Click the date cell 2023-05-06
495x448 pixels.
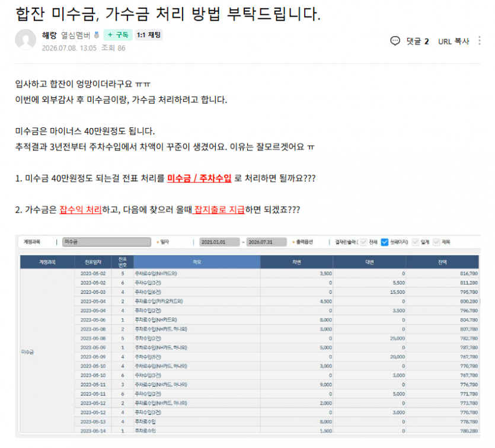coord(93,320)
